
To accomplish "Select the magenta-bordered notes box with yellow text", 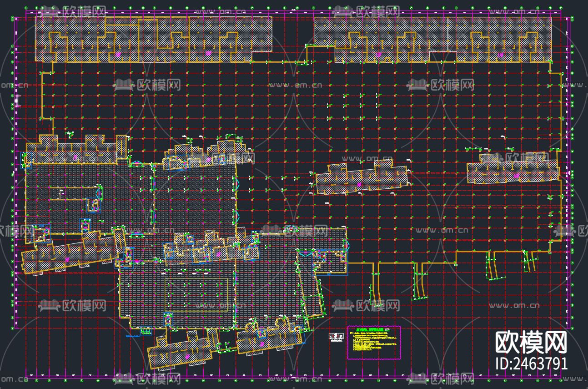I will [x=374, y=342].
